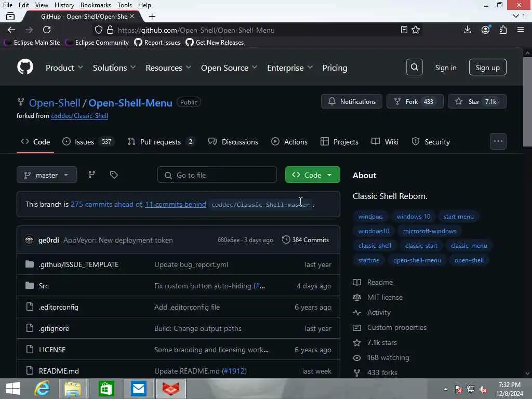
Task: Open the 275 commits ahead link
Action: [x=107, y=204]
